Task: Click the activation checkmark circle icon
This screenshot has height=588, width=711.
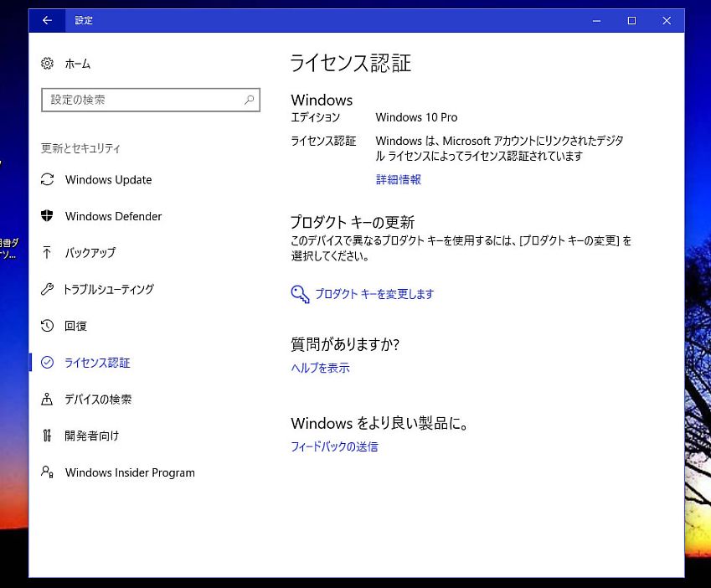Action: tap(47, 362)
